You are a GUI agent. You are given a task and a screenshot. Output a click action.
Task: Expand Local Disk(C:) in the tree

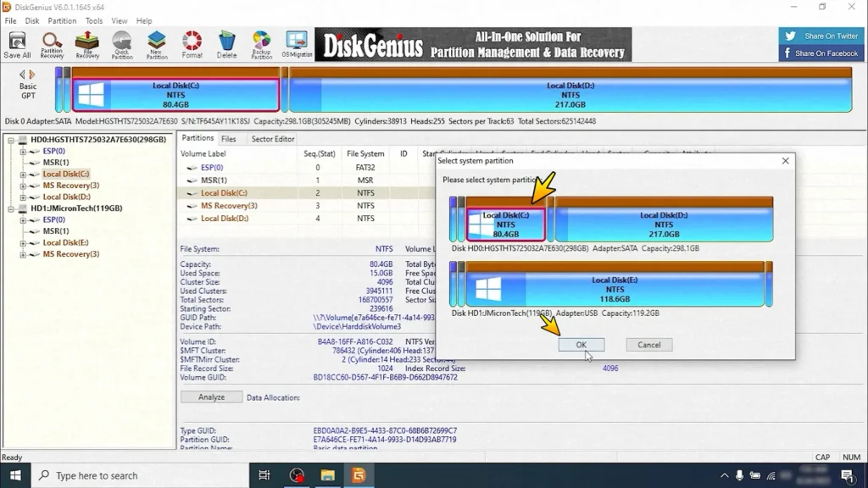23,175
